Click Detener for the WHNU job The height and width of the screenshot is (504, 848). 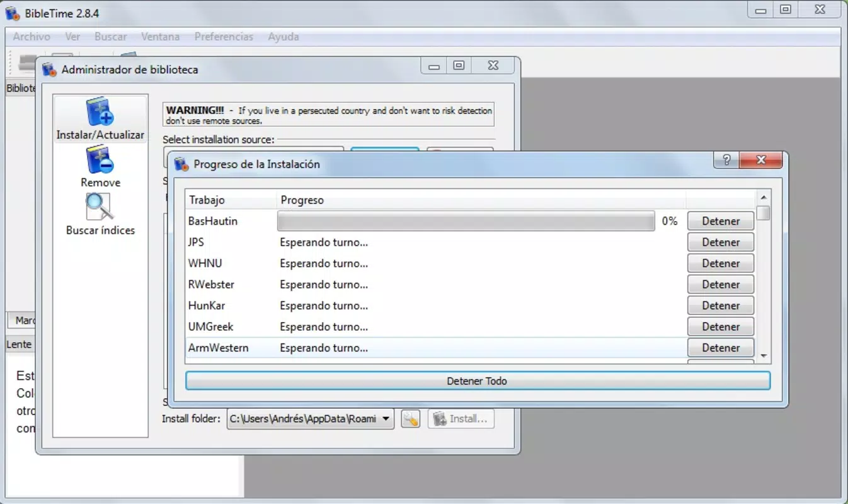721,263
